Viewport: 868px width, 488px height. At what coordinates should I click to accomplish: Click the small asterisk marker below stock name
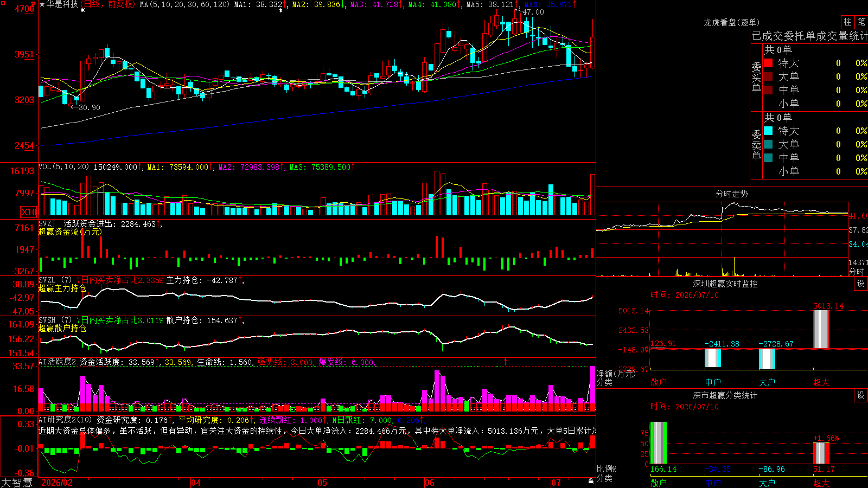click(x=82, y=10)
